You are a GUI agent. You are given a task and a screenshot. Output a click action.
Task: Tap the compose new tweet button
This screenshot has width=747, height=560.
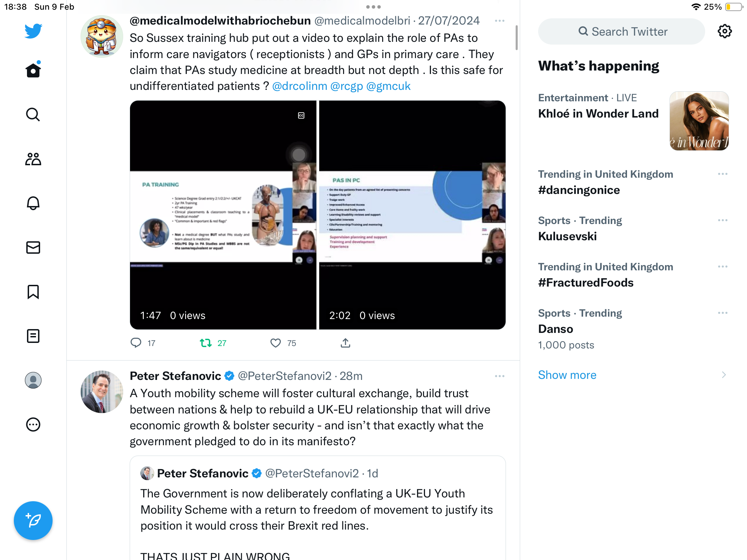33,521
